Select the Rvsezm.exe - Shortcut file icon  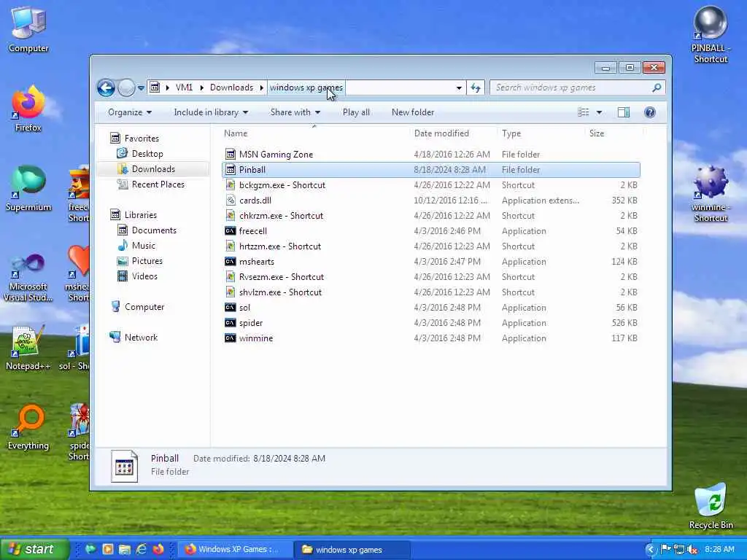click(x=231, y=276)
